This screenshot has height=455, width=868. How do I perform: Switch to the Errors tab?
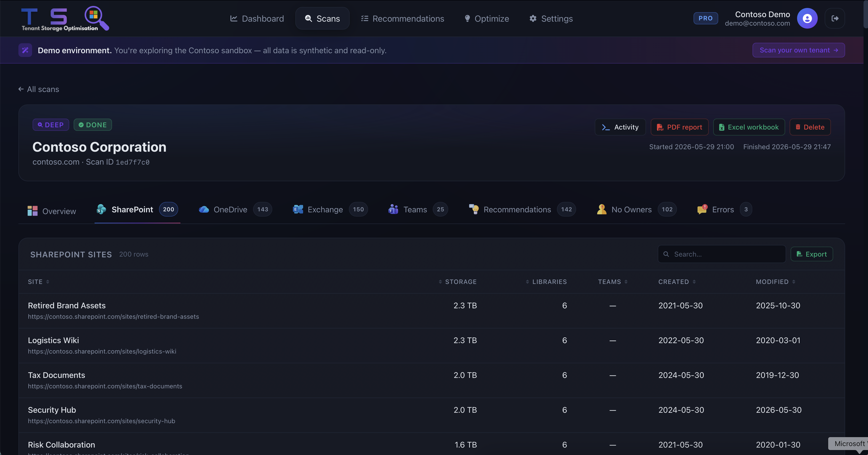(x=724, y=209)
